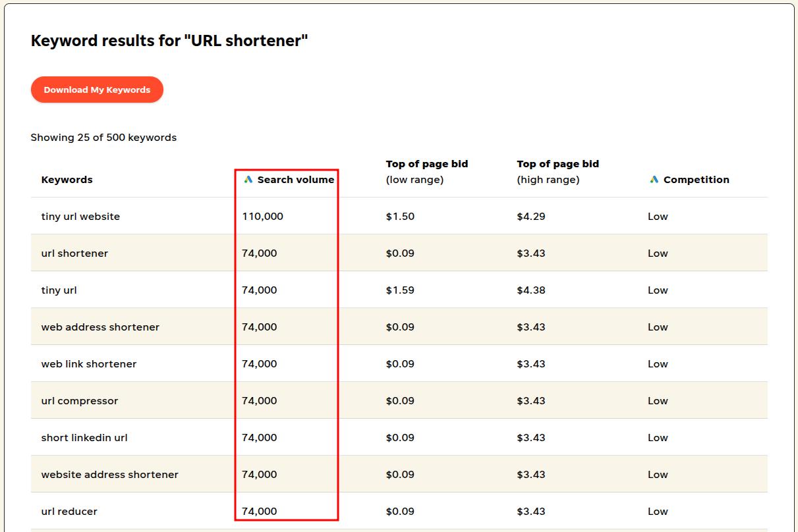Click the Low competition label for url shortener
This screenshot has width=798, height=532.
pyautogui.click(x=658, y=253)
